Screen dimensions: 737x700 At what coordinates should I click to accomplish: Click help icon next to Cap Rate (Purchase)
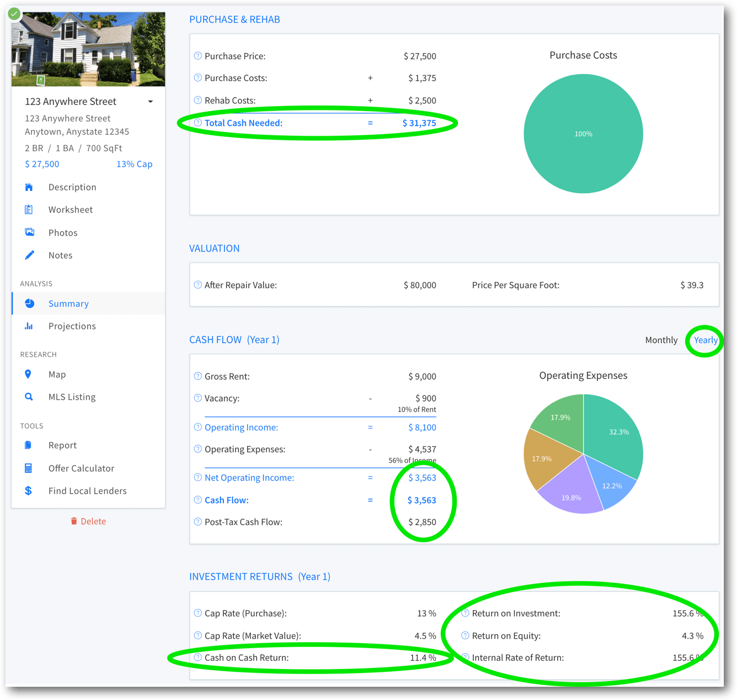pos(197,613)
